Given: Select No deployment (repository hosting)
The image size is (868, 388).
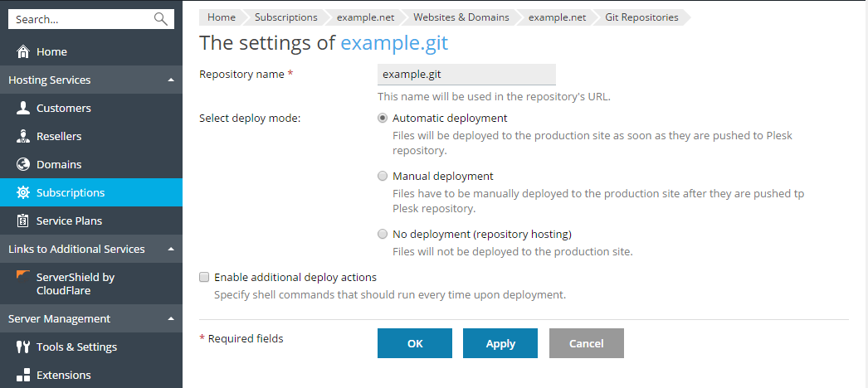Looking at the screenshot, I should 383,234.
